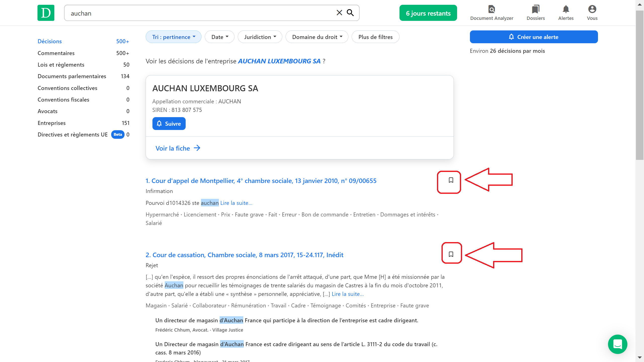644x362 pixels.
Task: Click the page vertical scrollbar thumb
Action: [639, 85]
